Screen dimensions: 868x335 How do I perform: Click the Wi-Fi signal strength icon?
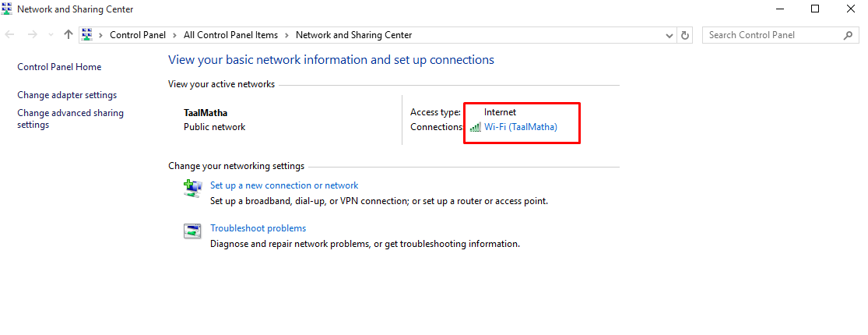pyautogui.click(x=475, y=127)
